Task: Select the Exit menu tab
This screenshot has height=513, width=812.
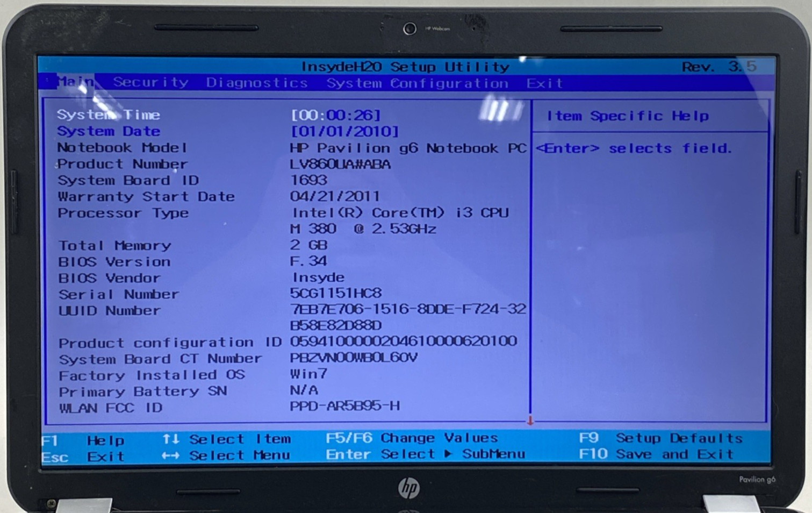Action: pyautogui.click(x=544, y=83)
